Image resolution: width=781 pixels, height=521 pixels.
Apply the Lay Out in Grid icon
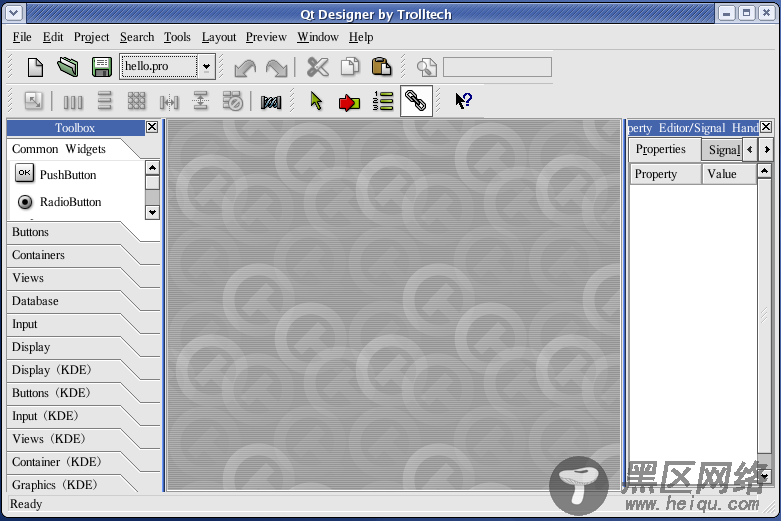tap(136, 101)
